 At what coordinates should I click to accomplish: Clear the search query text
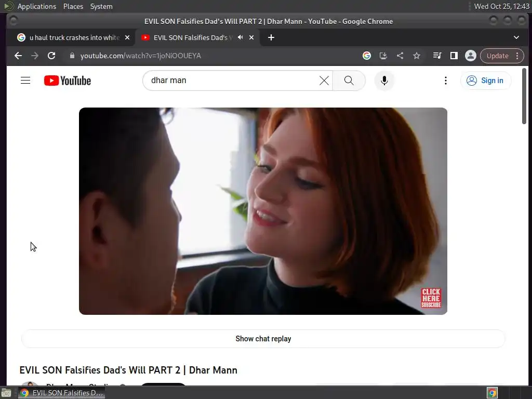coord(324,81)
